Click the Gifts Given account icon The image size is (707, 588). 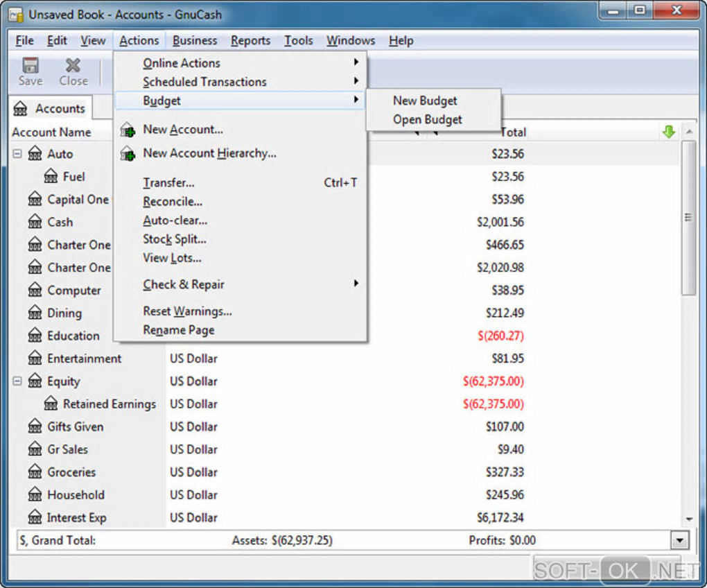coord(35,426)
